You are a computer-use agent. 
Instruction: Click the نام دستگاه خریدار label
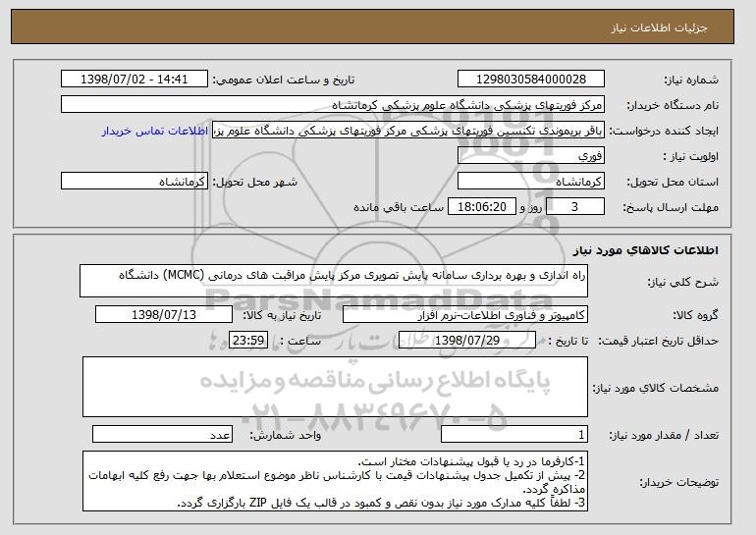pos(673,105)
